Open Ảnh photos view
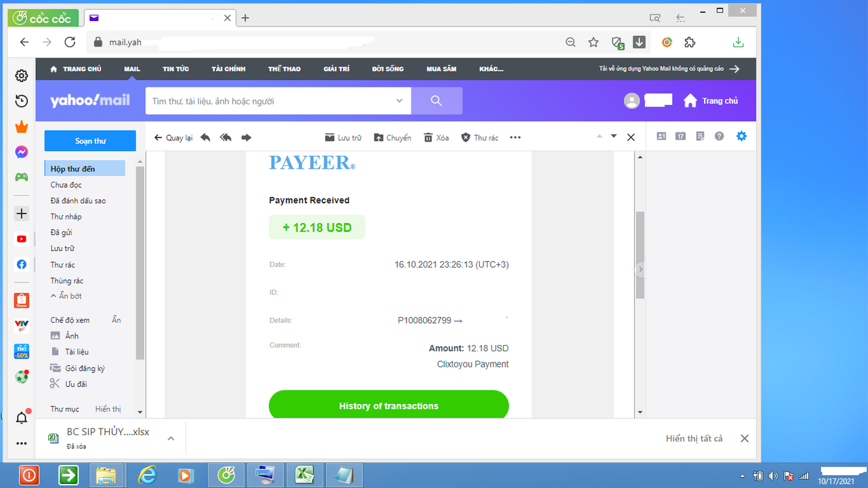Viewport: 868px width, 488px height. (x=64, y=336)
